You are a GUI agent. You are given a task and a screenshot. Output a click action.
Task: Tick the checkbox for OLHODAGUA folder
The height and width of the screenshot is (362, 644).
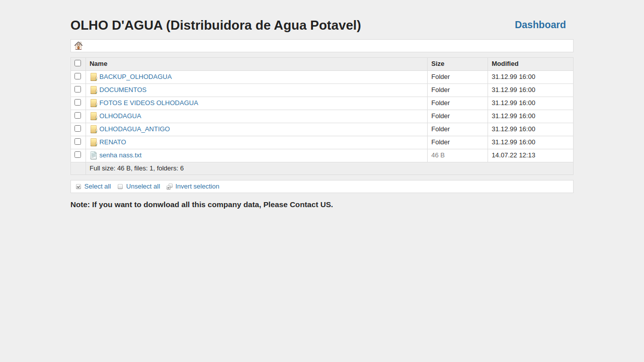(x=77, y=116)
